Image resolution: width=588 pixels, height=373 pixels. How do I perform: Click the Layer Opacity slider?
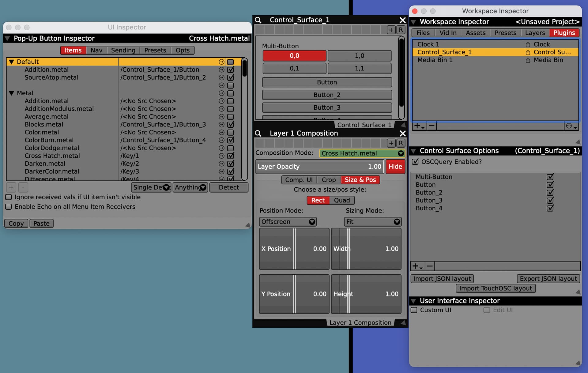click(x=319, y=167)
